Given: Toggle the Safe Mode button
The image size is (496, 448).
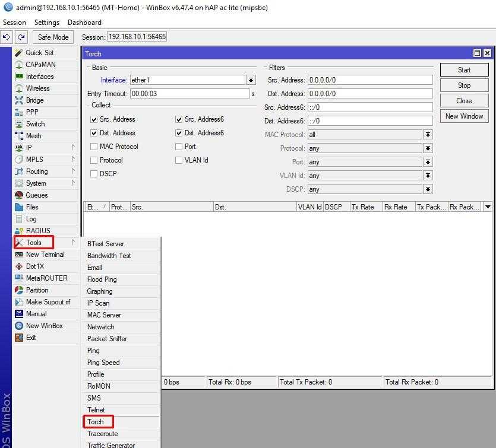Looking at the screenshot, I should (x=53, y=37).
